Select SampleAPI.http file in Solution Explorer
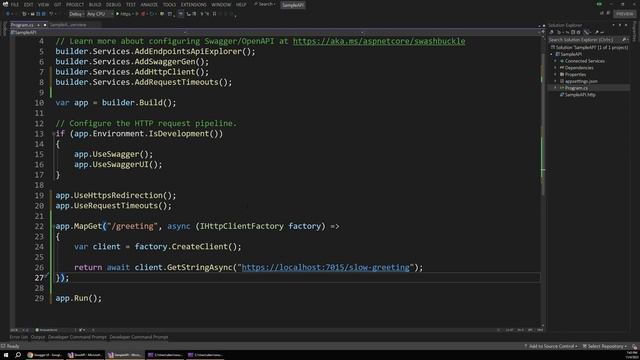Viewport: 640px width, 360px height. coord(580,95)
